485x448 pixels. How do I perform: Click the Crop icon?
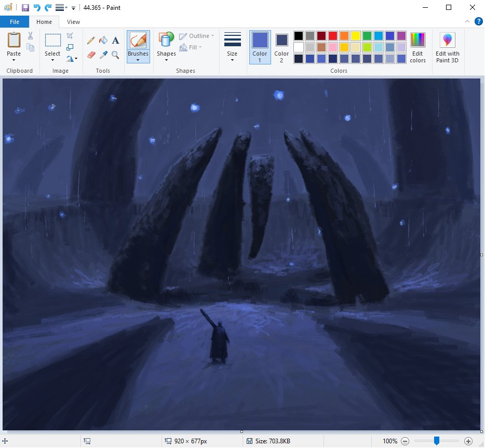(x=70, y=36)
